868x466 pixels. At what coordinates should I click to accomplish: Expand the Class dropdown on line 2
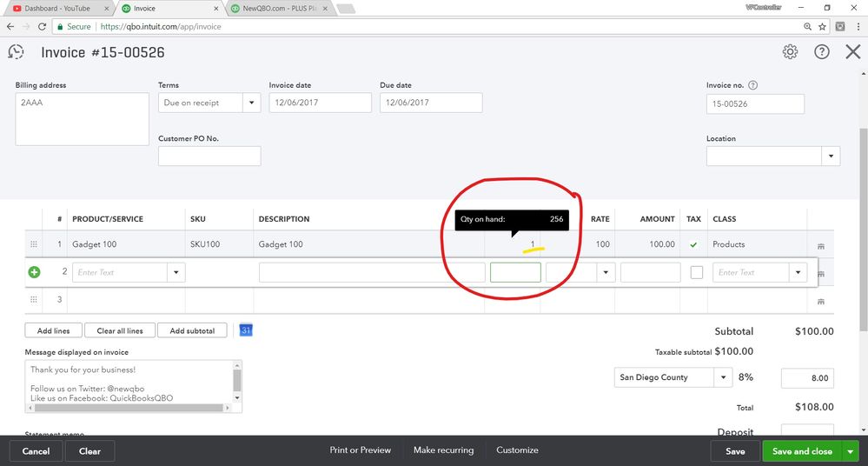(798, 272)
